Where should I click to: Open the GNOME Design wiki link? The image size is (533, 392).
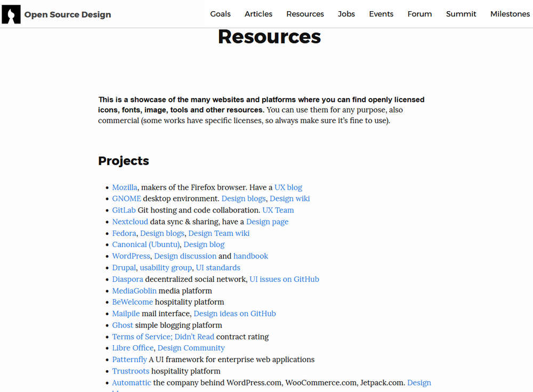289,198
